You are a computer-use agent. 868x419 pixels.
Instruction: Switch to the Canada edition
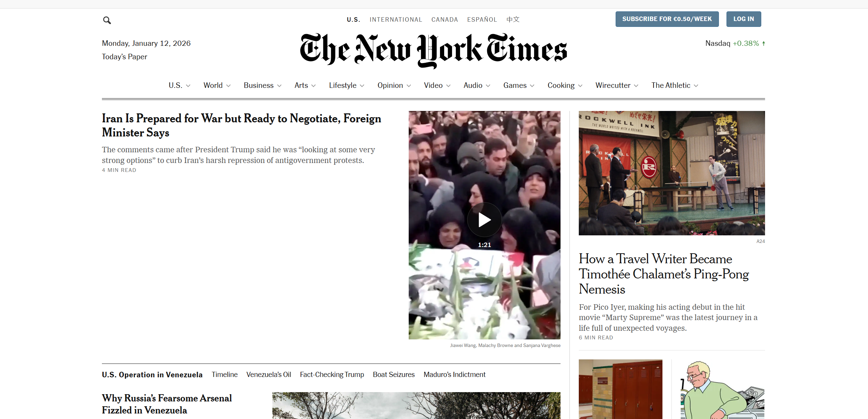click(x=445, y=19)
